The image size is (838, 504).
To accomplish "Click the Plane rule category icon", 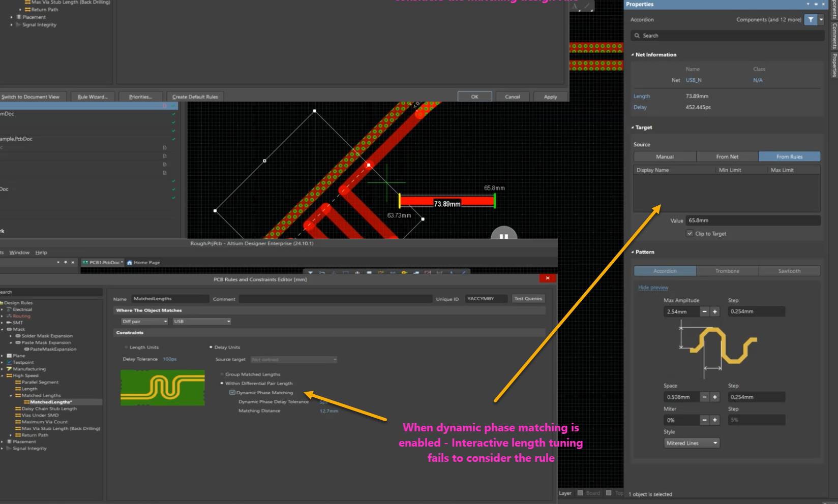I will point(9,356).
